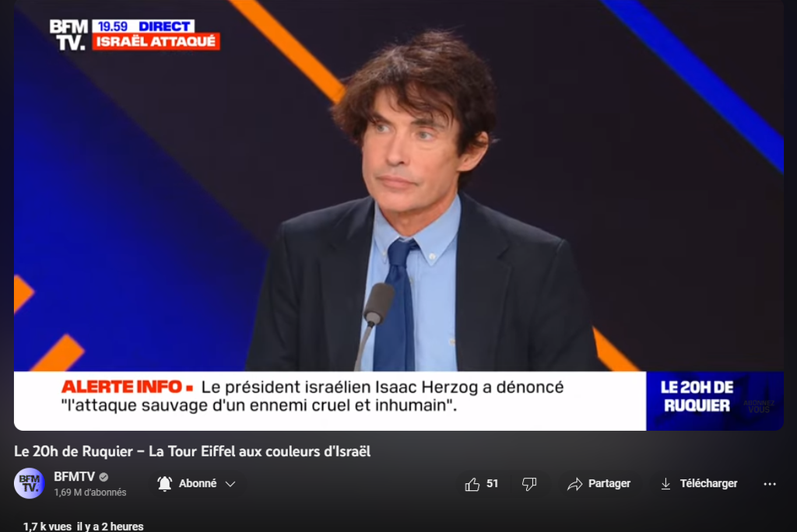Click the thumbs-down dislike icon
797x532 pixels.
[529, 485]
